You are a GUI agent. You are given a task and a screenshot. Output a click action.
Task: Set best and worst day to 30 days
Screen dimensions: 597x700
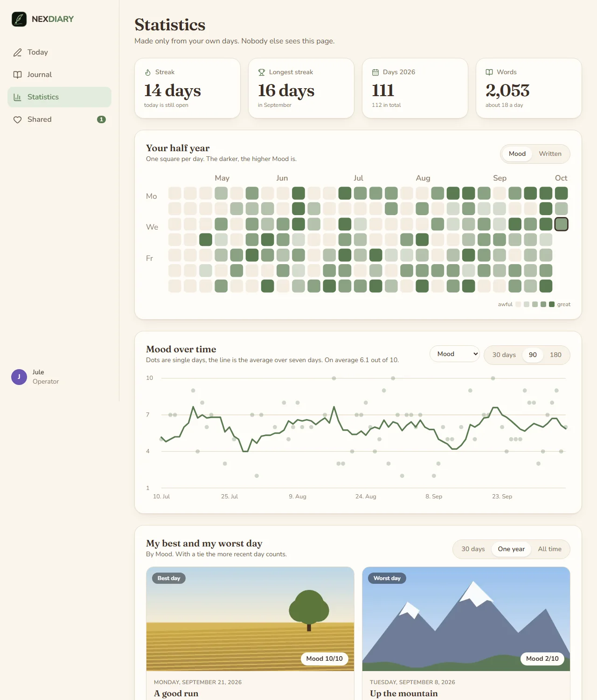(473, 549)
